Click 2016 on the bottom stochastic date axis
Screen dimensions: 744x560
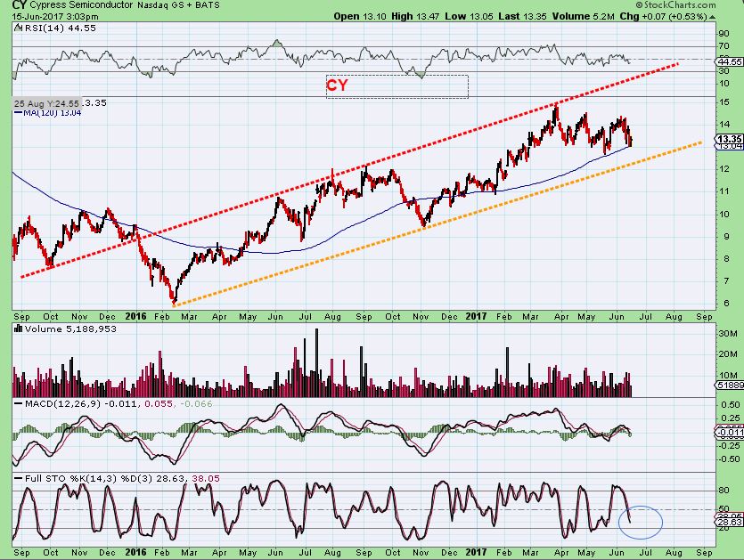coord(135,552)
